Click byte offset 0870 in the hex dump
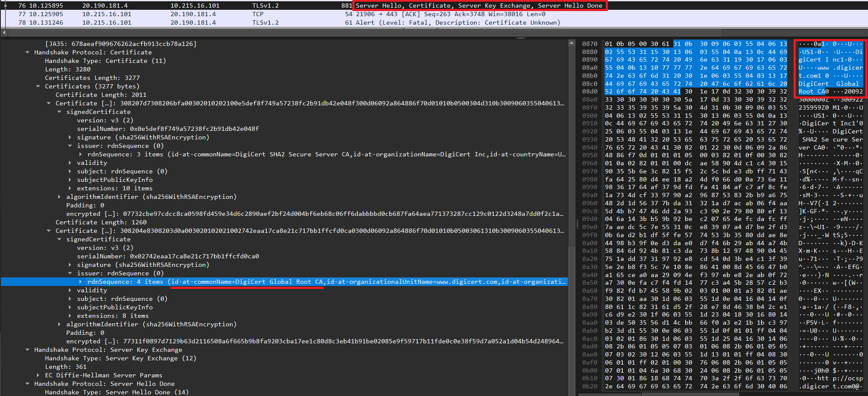This screenshot has height=396, width=868. [589, 43]
